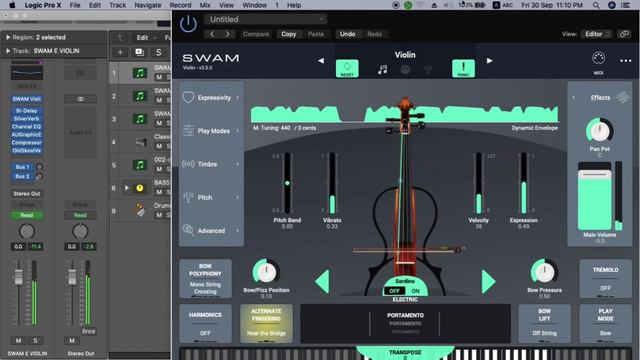640x360 pixels.
Task: Click the Portamento display
Action: [x=405, y=324]
